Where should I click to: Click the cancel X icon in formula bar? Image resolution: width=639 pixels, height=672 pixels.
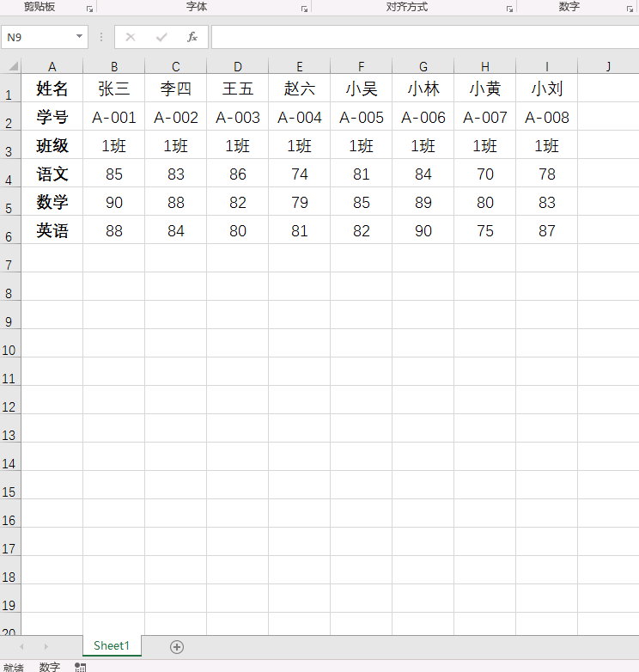click(x=131, y=37)
